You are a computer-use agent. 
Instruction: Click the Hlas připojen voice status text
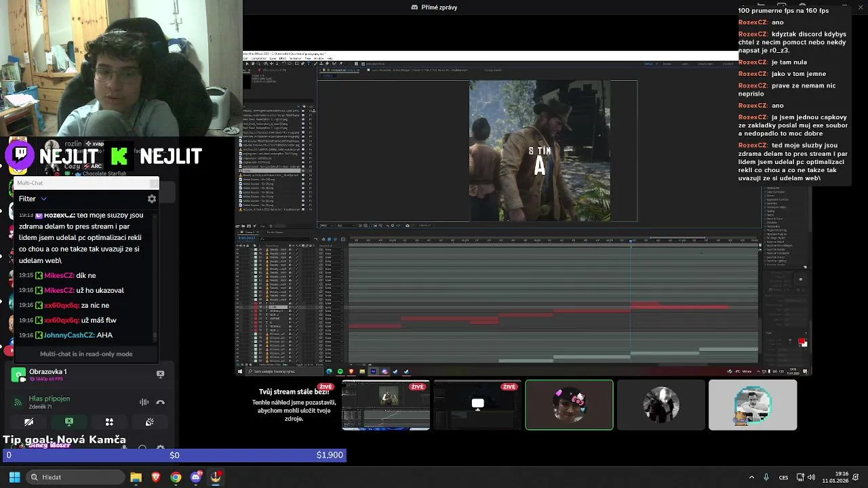point(49,399)
